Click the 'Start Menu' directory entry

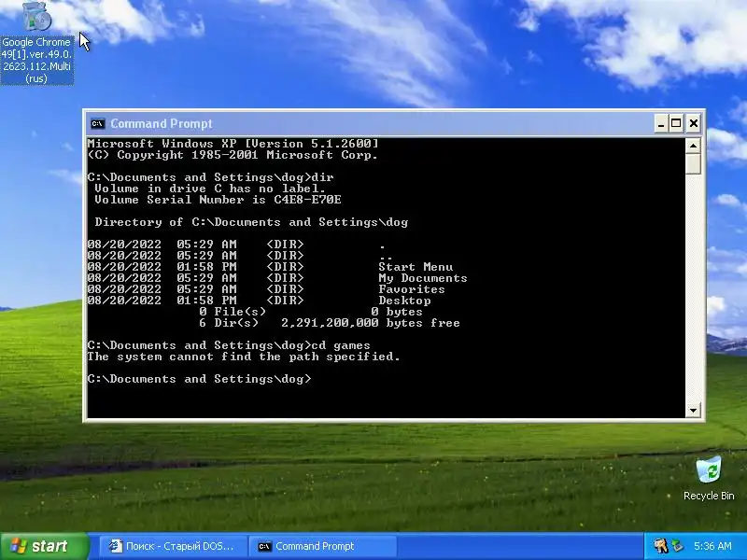tap(416, 267)
